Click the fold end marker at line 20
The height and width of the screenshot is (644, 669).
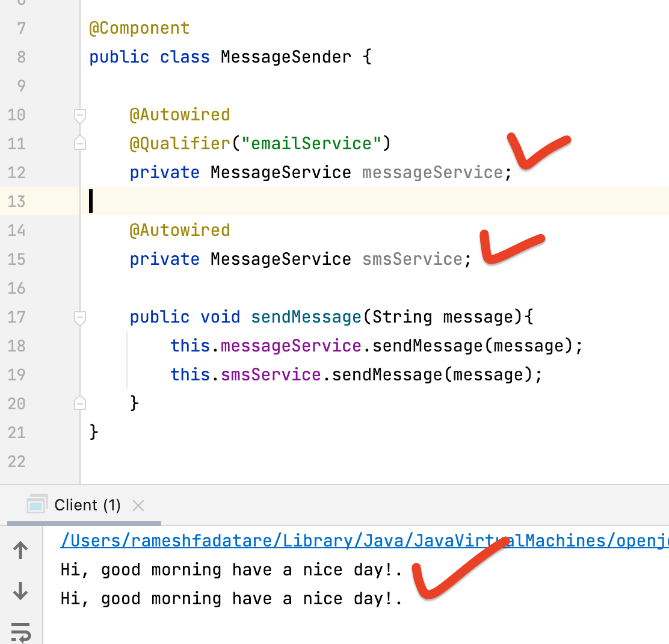[x=80, y=403]
